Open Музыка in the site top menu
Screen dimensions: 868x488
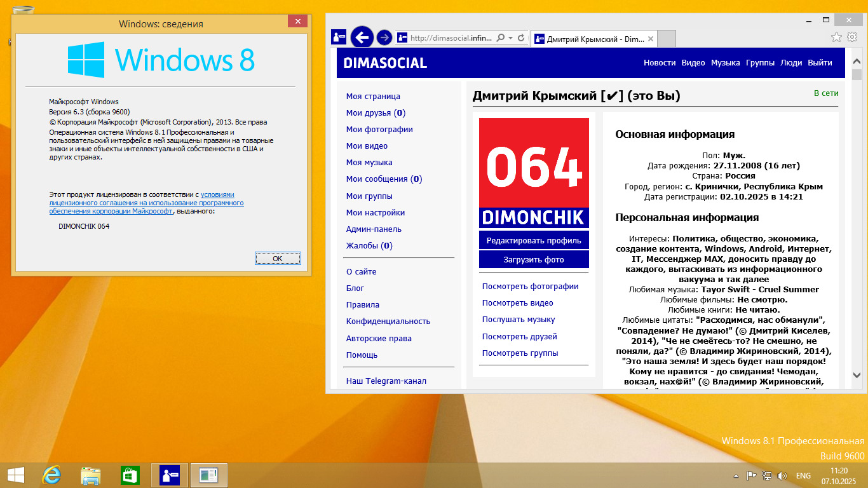point(725,63)
